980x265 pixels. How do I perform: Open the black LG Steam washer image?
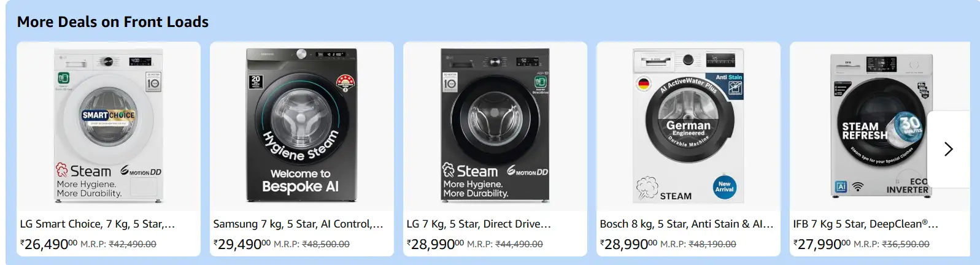[x=495, y=126]
